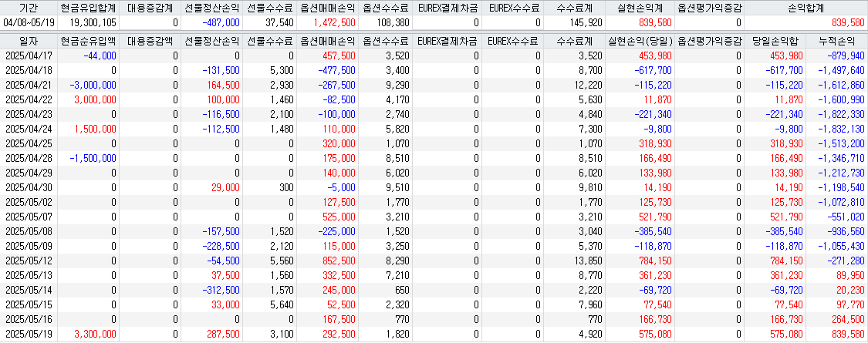
Task: Select the cumulative loss -879,940
Action: pos(844,55)
